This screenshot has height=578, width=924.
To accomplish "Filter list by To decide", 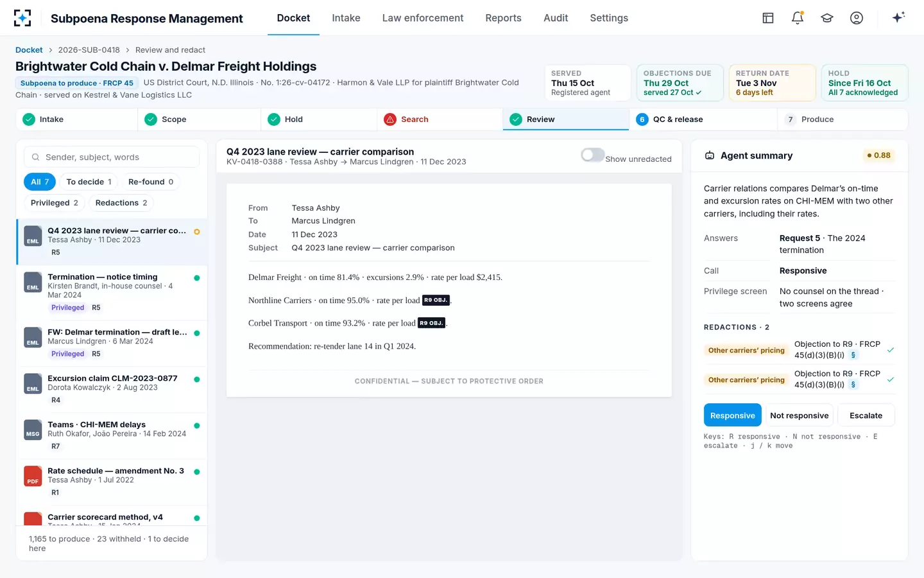I will (89, 182).
